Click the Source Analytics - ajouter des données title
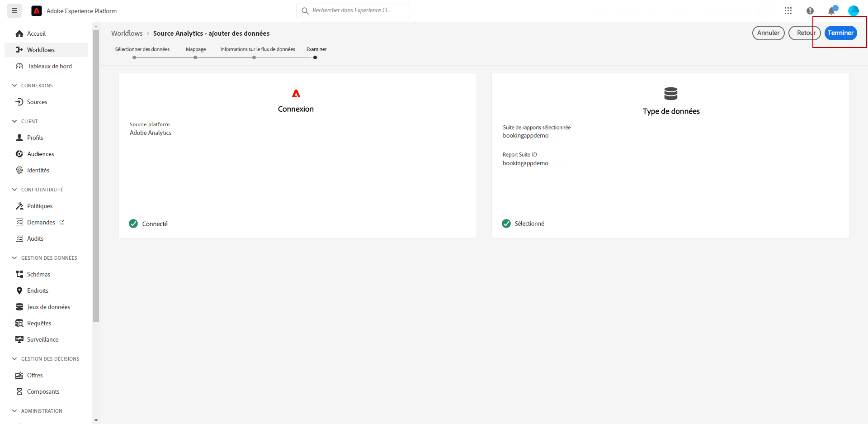 pos(211,33)
